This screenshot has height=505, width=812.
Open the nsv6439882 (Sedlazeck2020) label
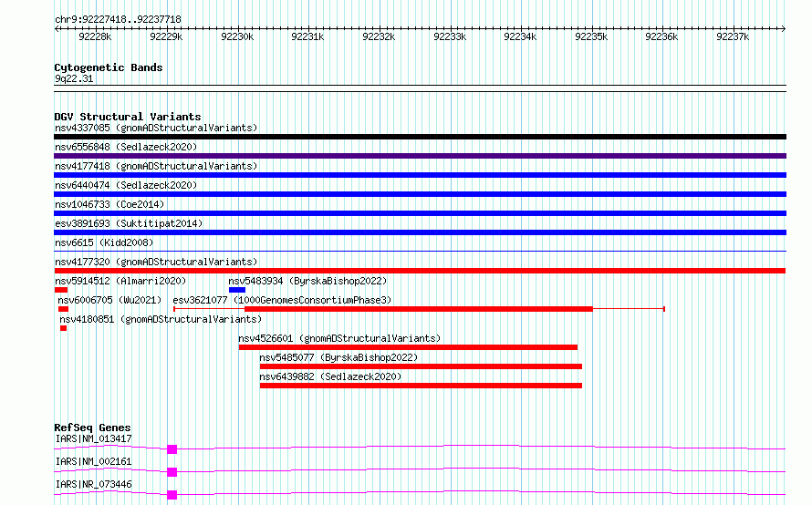(330, 376)
